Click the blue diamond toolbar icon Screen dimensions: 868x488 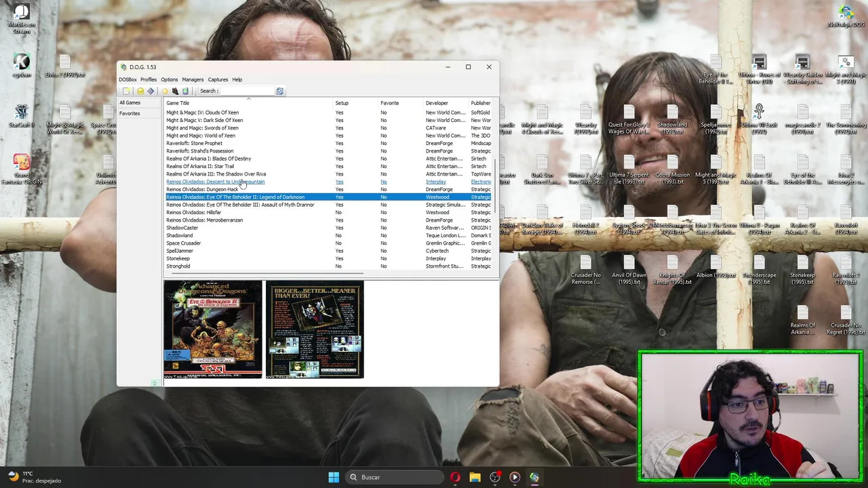coord(151,91)
